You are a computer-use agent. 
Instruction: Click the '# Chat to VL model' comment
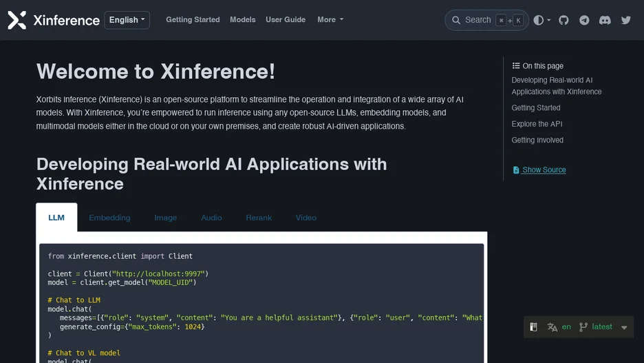coord(84,353)
